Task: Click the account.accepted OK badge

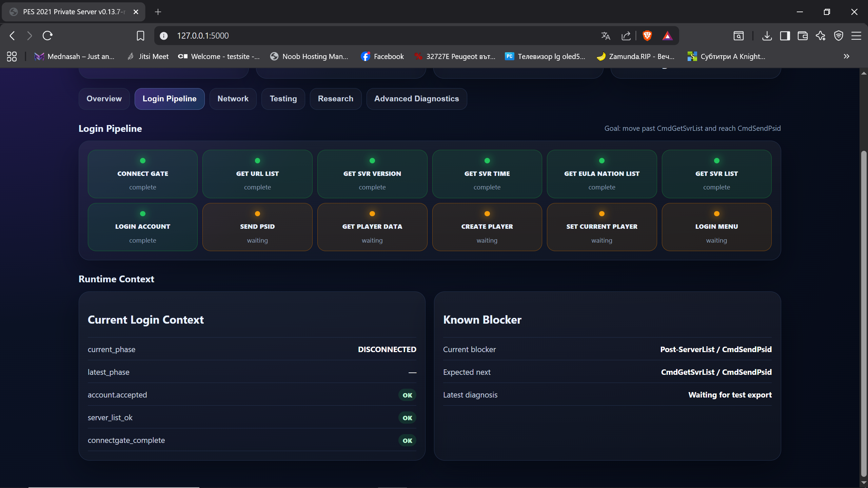Action: coord(407,395)
